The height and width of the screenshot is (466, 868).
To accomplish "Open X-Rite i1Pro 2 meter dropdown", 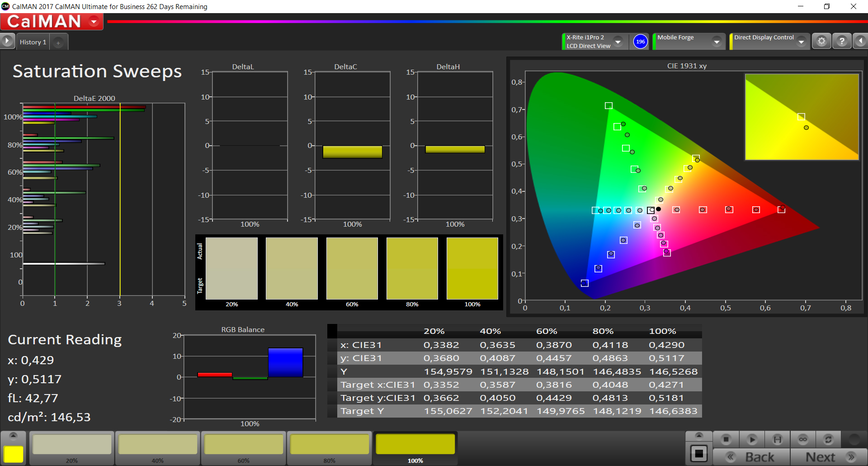I will tap(618, 42).
